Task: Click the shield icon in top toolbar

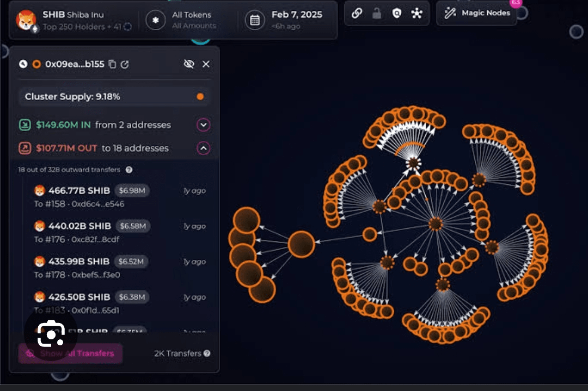Action: point(396,14)
